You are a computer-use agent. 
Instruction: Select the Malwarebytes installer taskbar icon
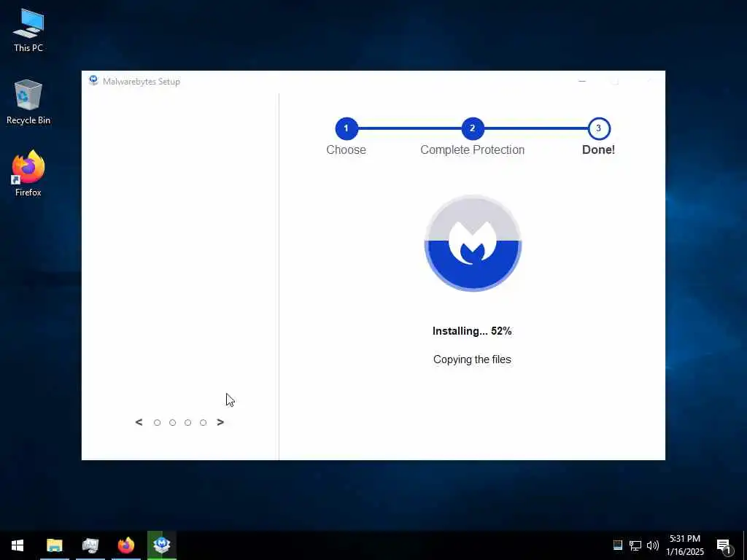pos(162,545)
